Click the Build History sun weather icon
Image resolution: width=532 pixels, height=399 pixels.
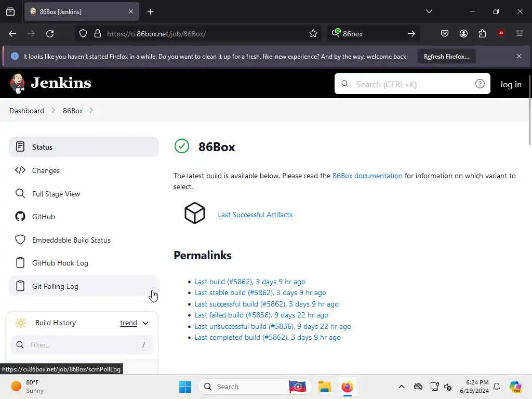[21, 323]
